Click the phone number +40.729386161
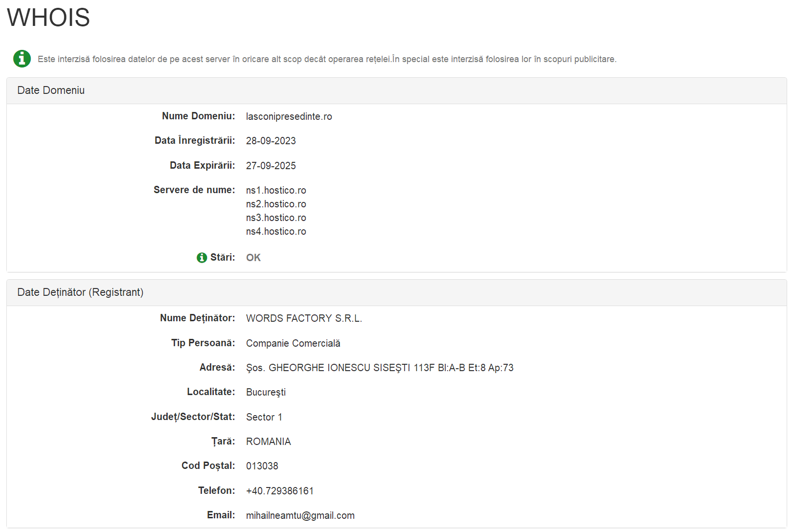795x532 pixels. tap(280, 491)
